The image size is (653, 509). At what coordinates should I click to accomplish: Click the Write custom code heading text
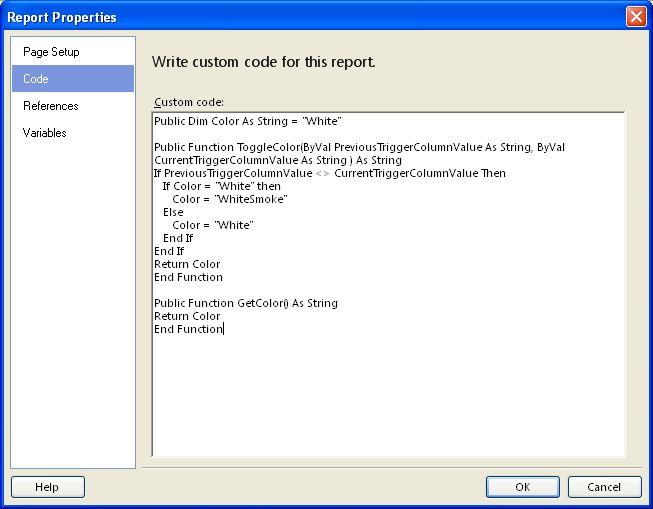tap(263, 62)
